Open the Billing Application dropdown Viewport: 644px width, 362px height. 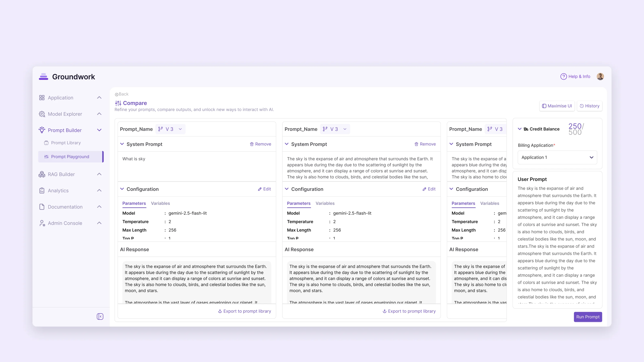(557, 157)
